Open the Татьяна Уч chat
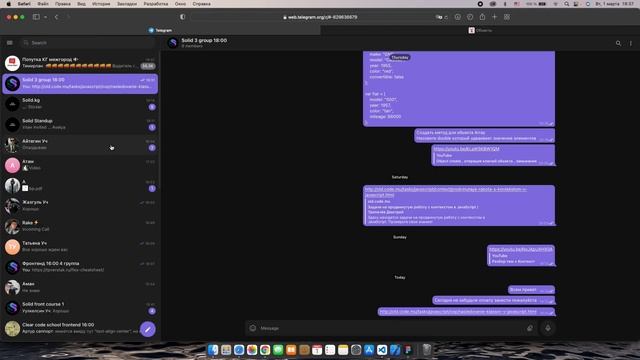The width and height of the screenshot is (640, 360). 80,247
